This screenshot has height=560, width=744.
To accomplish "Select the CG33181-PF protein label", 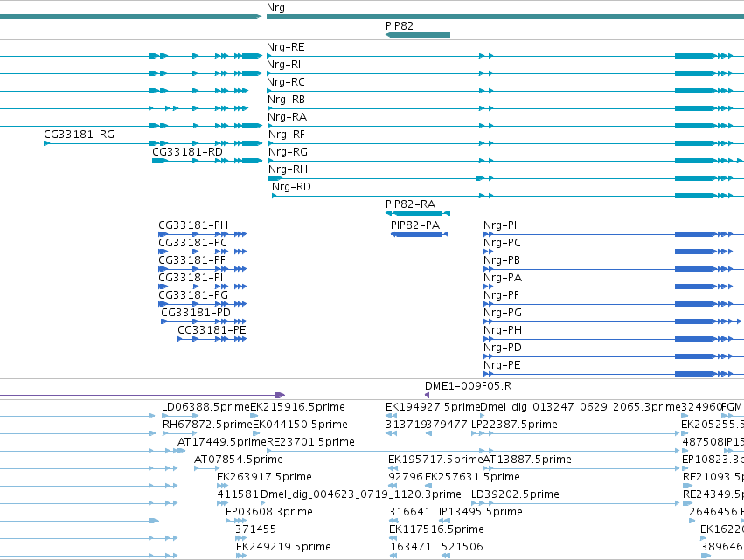I will (x=192, y=260).
